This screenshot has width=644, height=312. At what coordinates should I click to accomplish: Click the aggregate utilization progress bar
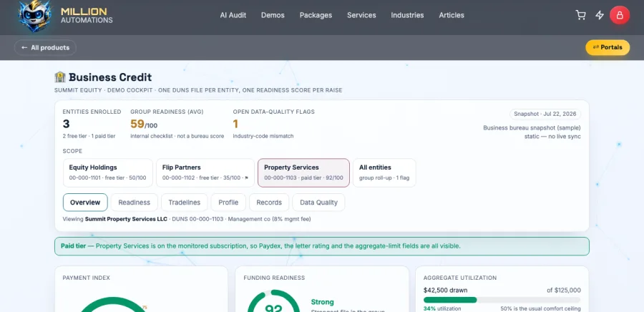(x=502, y=300)
